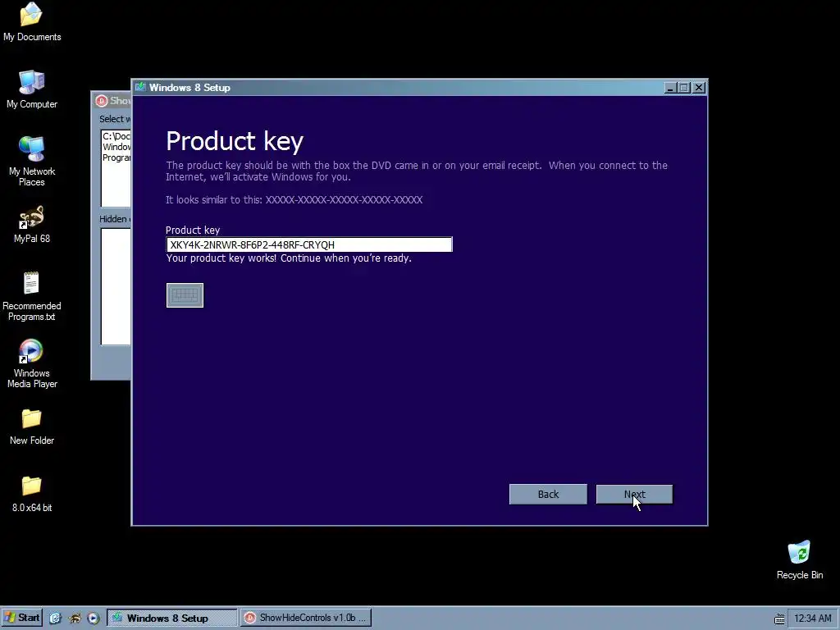Viewport: 840px width, 630px height.
Task: Click the Product key heading text
Action: (x=235, y=141)
